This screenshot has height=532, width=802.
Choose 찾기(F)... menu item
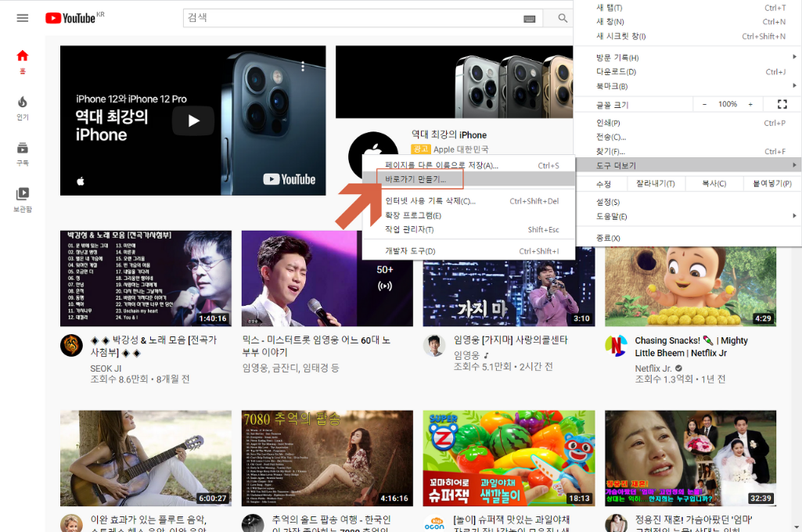(689, 152)
